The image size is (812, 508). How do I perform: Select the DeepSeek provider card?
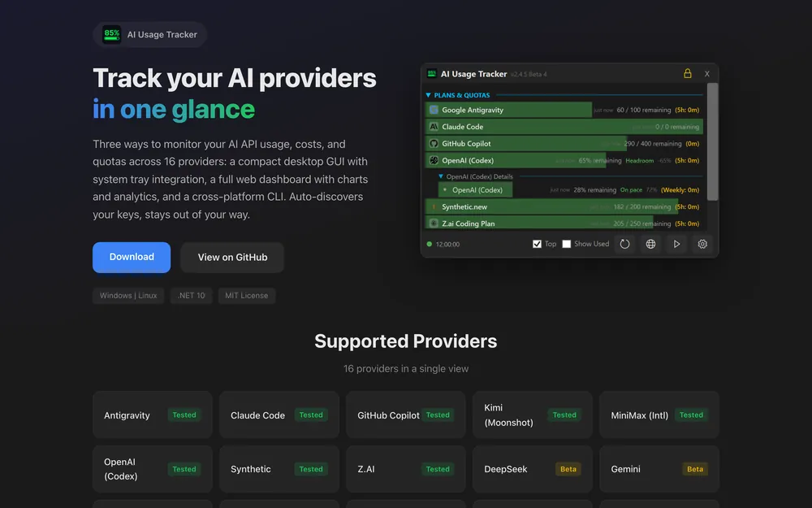click(x=533, y=469)
